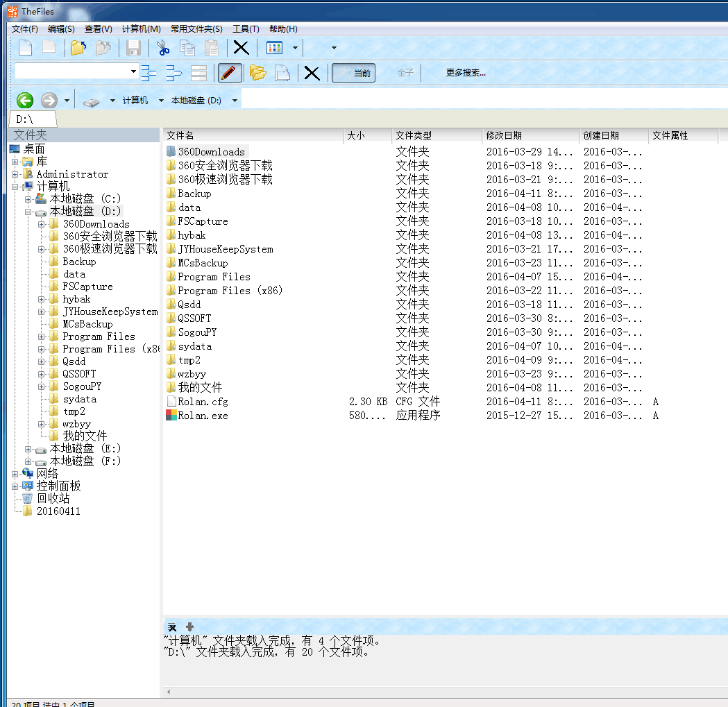Click the pencil edit icon in search toolbar
The image size is (728, 707).
click(230, 73)
